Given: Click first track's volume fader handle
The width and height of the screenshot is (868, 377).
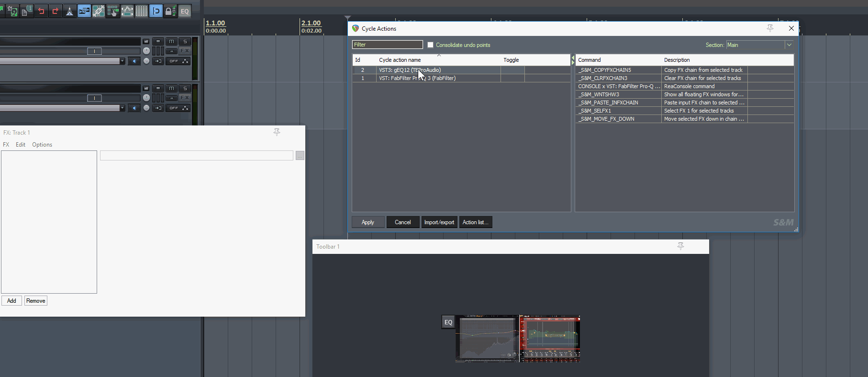Looking at the screenshot, I should pos(94,51).
